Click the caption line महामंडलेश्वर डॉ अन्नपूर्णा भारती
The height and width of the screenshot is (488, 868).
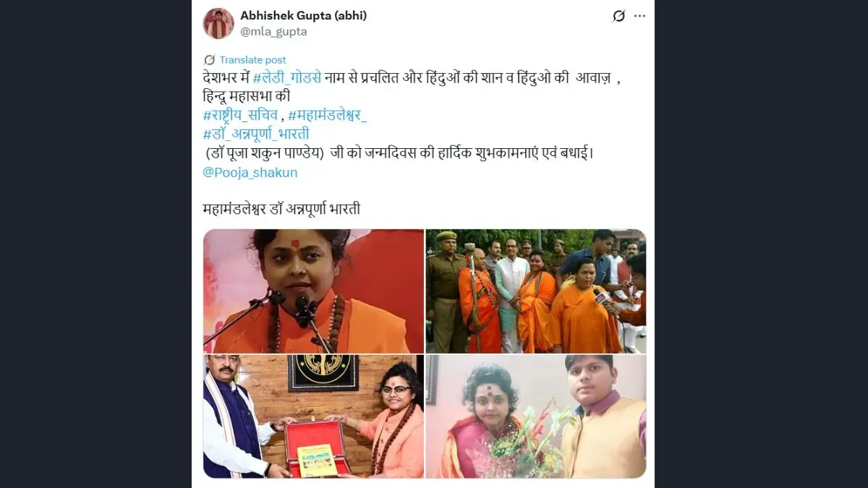(282, 210)
